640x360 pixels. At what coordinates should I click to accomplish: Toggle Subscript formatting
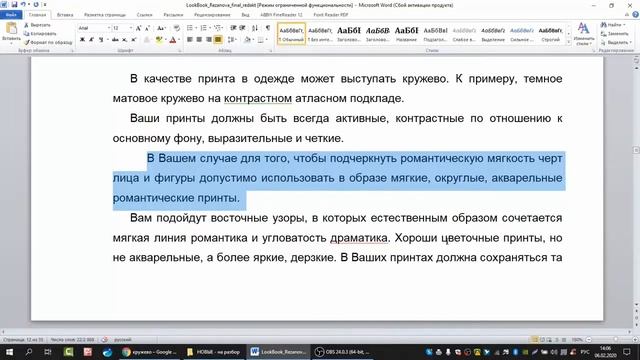tap(124, 40)
